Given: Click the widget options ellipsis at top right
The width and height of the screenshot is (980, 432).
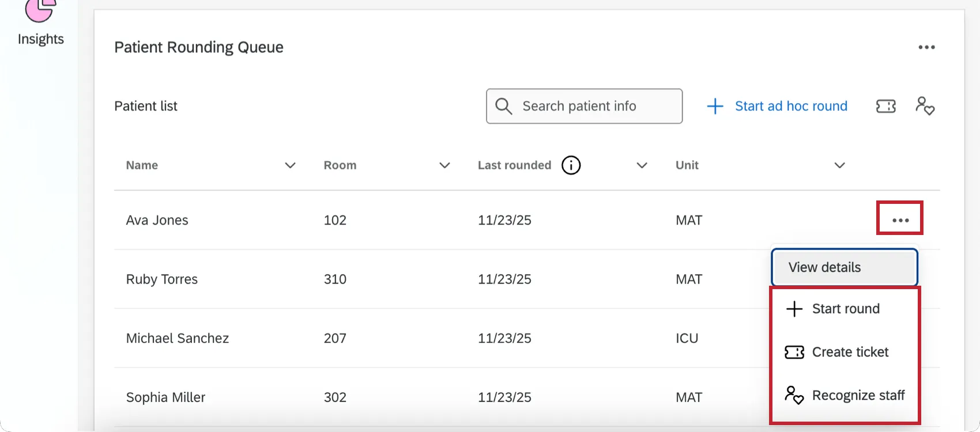Looking at the screenshot, I should [x=926, y=47].
